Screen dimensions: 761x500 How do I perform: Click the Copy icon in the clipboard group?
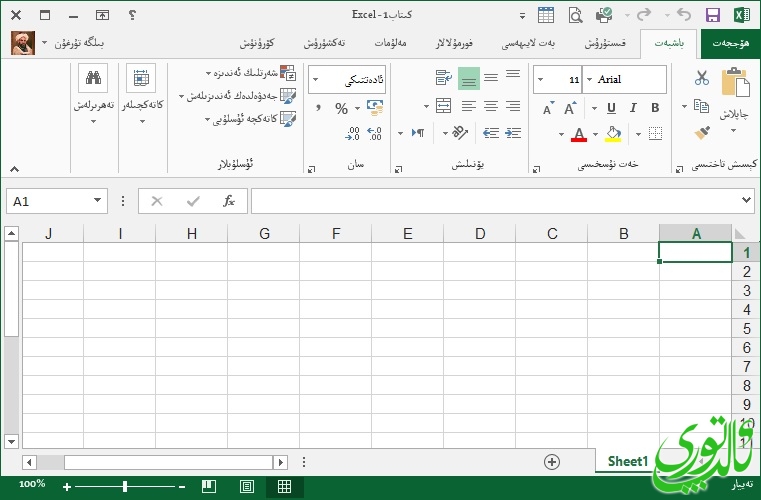coord(701,105)
